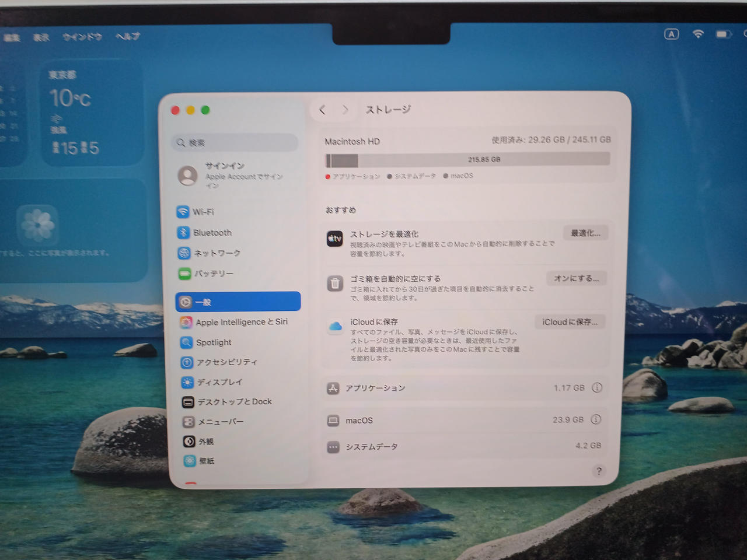Go forward with the right chevron
The image size is (747, 560).
point(345,110)
